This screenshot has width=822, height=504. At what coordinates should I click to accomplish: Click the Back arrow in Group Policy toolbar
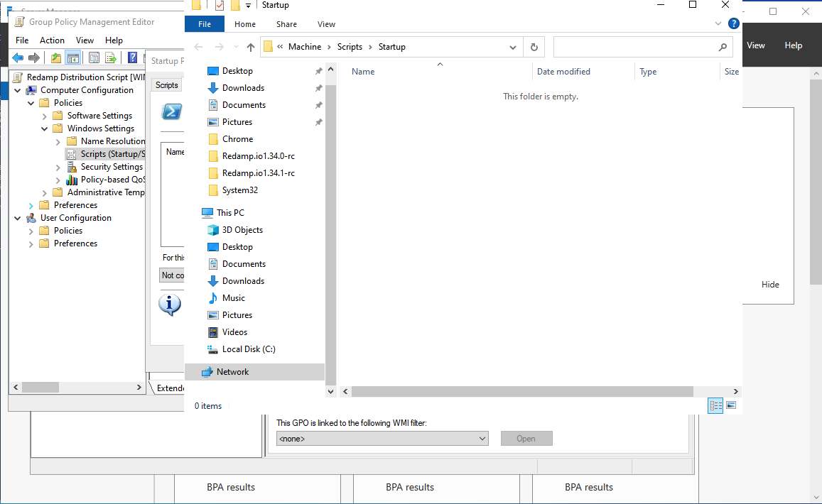point(18,58)
